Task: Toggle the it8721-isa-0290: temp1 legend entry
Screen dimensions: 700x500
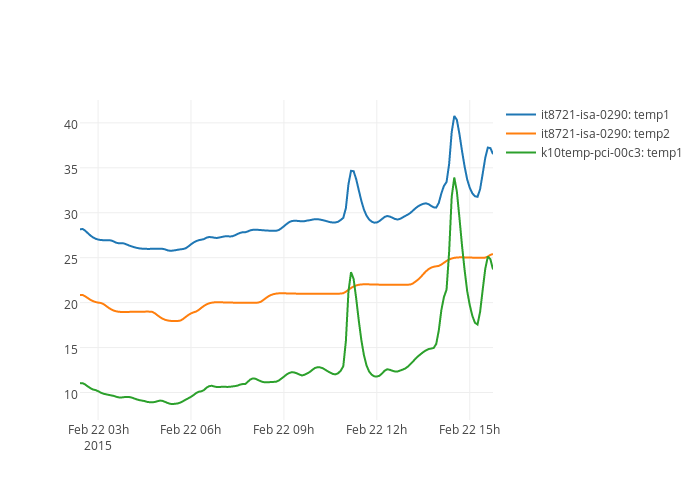Action: click(604, 115)
